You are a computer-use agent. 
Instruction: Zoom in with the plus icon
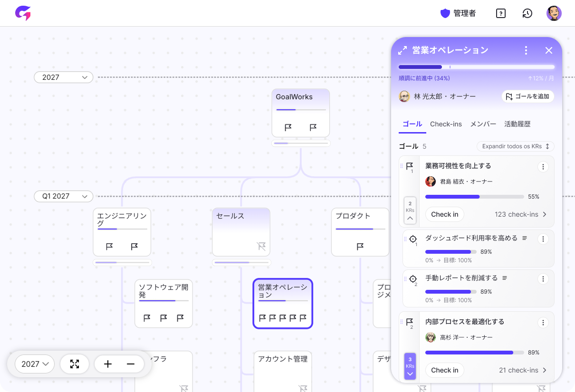[108, 364]
